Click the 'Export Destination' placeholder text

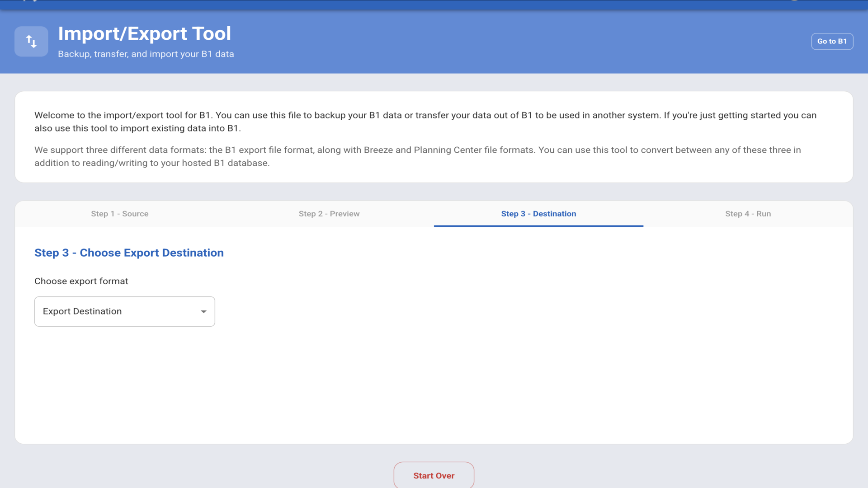click(x=82, y=311)
